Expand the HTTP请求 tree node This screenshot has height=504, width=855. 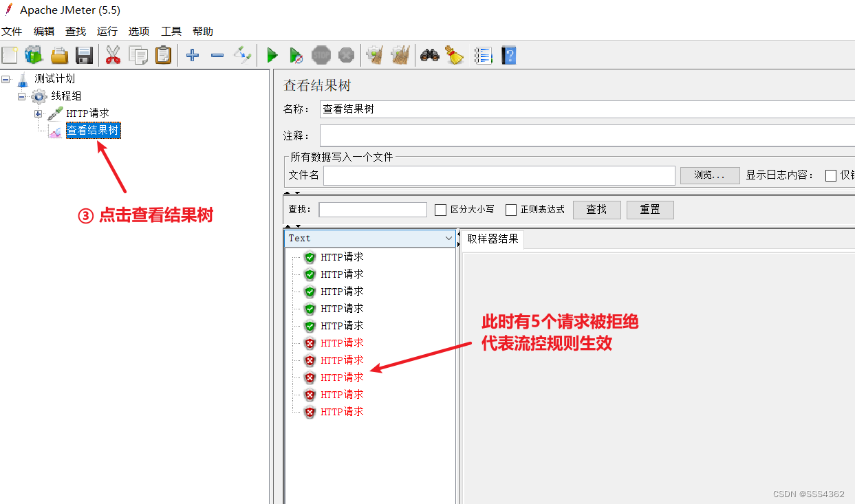click(x=39, y=113)
